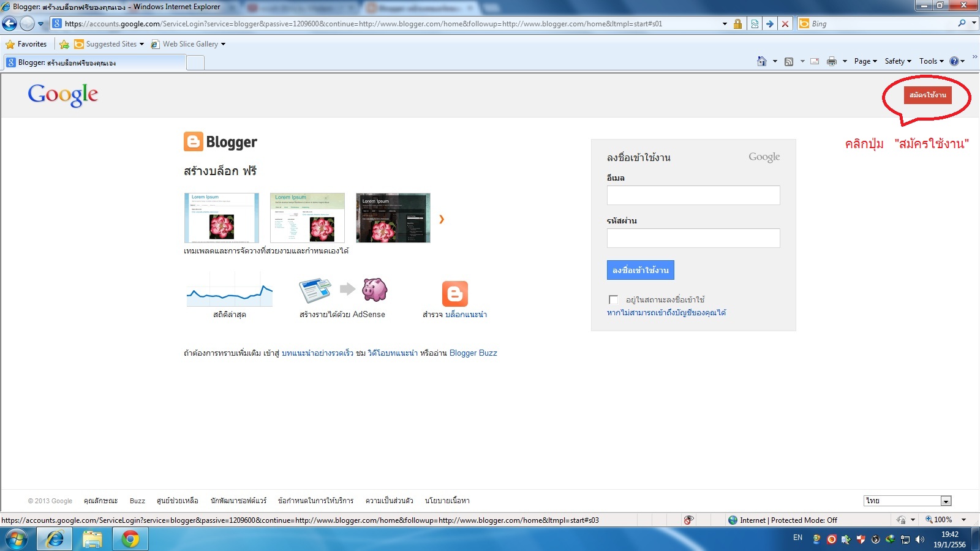
Task: Expand the address bar autocomplete dropdown arrow
Action: 725,24
